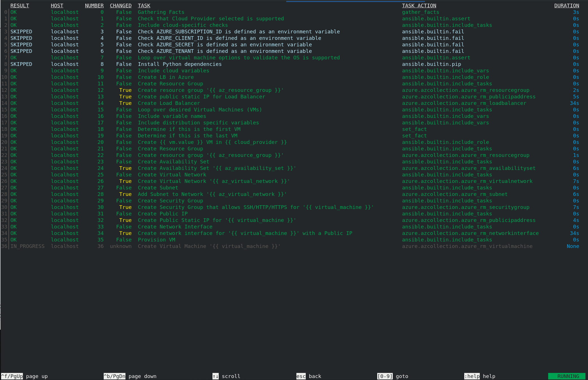This screenshot has width=588, height=380.
Task: Click the ^b/PgDn page down key hint
Action: 114,376
